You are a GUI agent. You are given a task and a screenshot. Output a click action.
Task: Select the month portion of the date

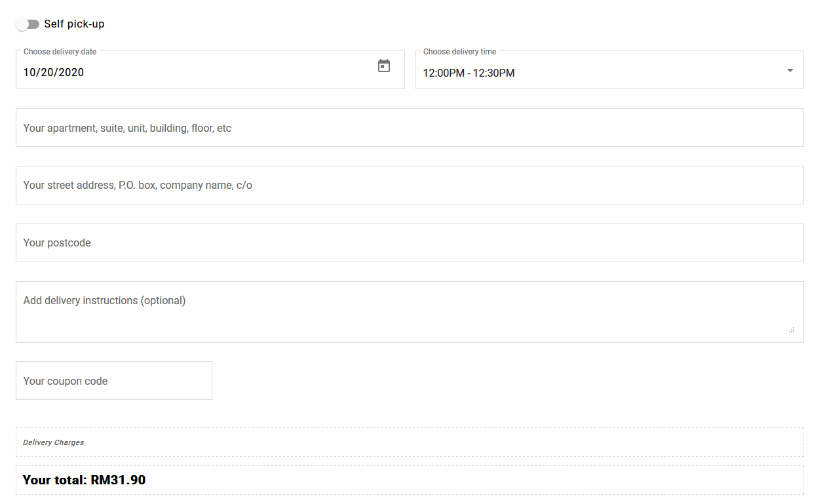(x=29, y=73)
